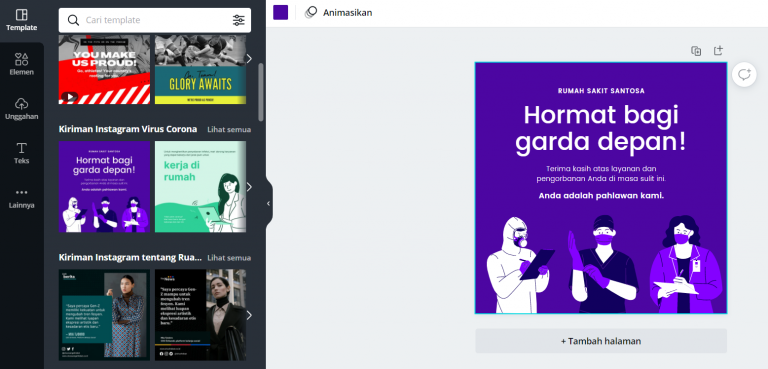
Task: Select the Terima kasih atas layanan paragraph
Action: [601, 173]
